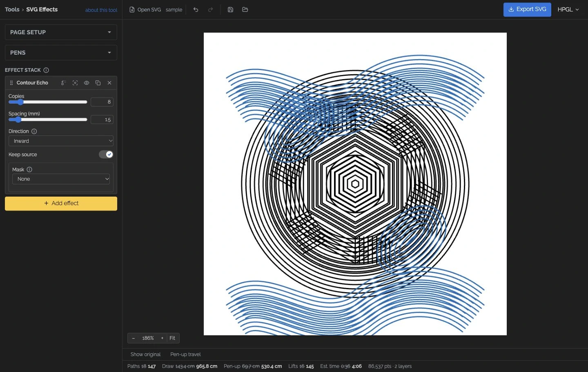
Task: Adjust the Spacing (mm) slider
Action: (x=48, y=120)
